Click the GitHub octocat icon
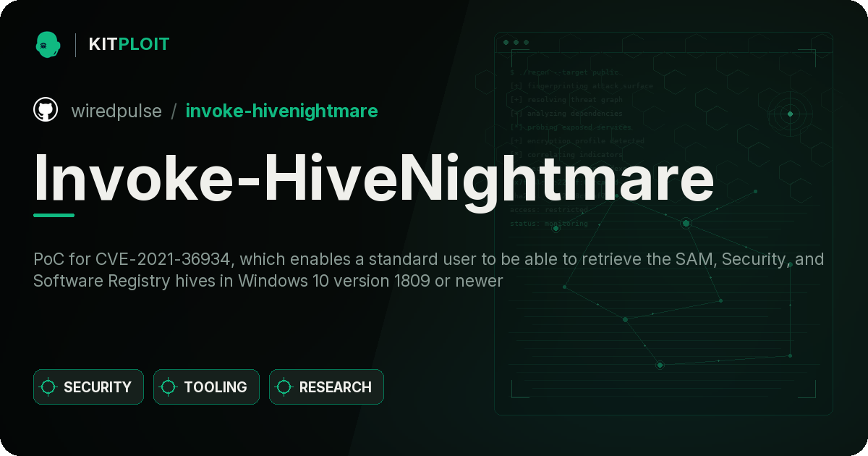The image size is (868, 456). (46, 110)
